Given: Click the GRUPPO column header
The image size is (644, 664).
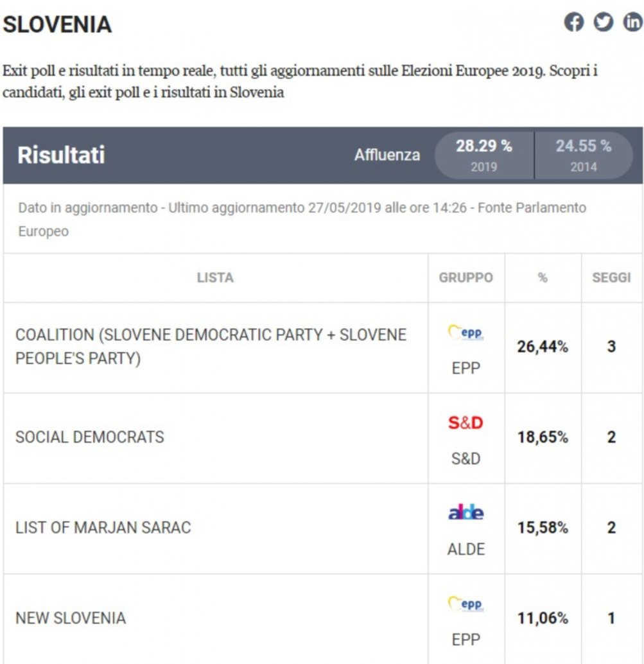Looking at the screenshot, I should (x=466, y=278).
